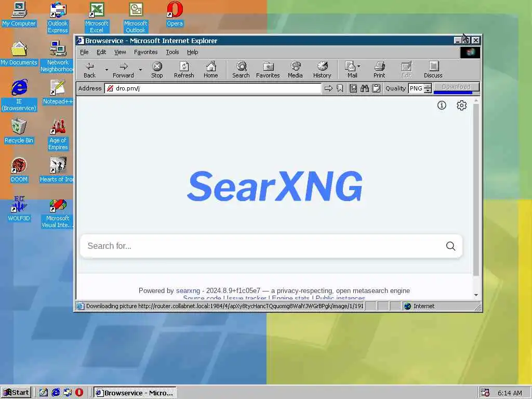Viewport: 532px width, 399px height.
Task: Select the Notepad++ desktop shortcut
Action: pyautogui.click(x=58, y=92)
